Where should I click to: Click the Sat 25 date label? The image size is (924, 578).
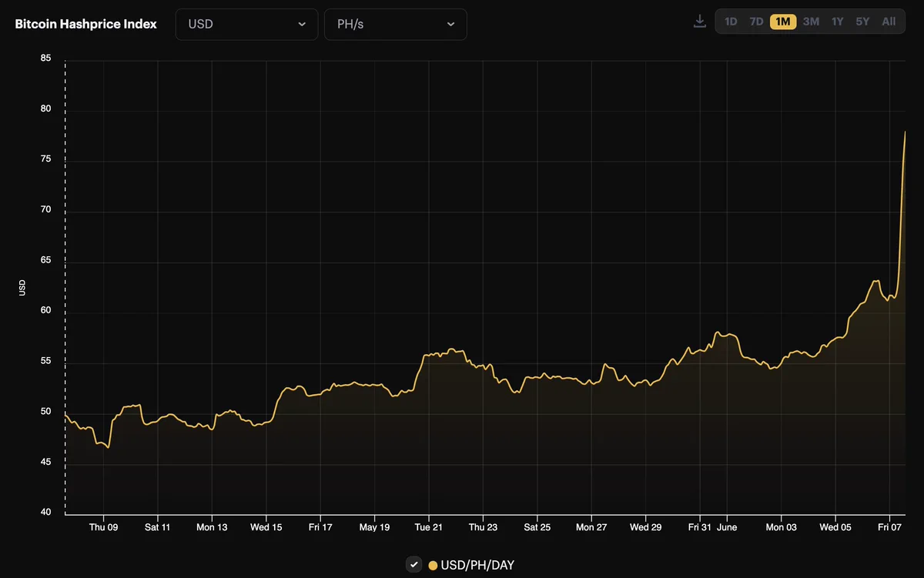pos(537,527)
